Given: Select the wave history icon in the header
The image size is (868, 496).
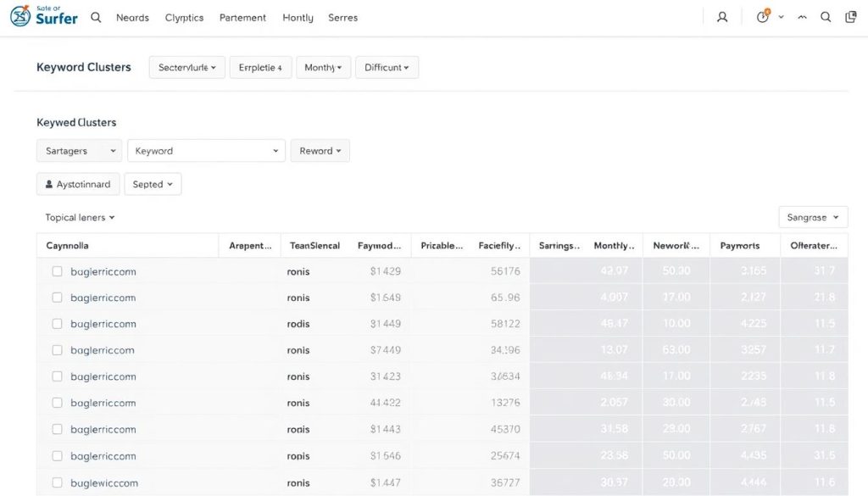Looking at the screenshot, I should coord(802,16).
